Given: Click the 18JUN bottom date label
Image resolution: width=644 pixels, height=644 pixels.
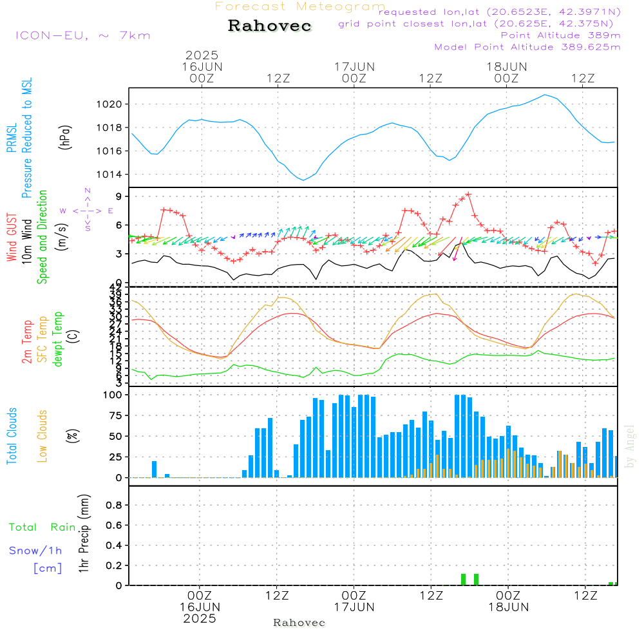Looking at the screenshot, I should tap(508, 607).
